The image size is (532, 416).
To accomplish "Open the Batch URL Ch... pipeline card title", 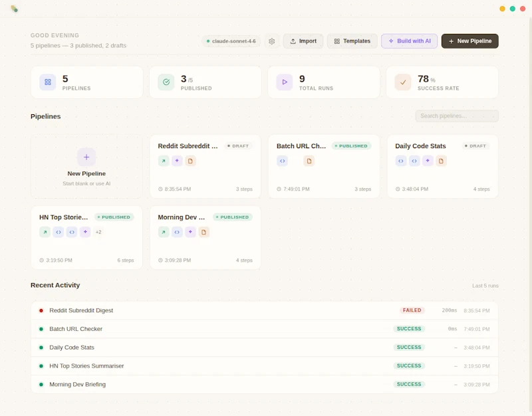I will tap(301, 146).
